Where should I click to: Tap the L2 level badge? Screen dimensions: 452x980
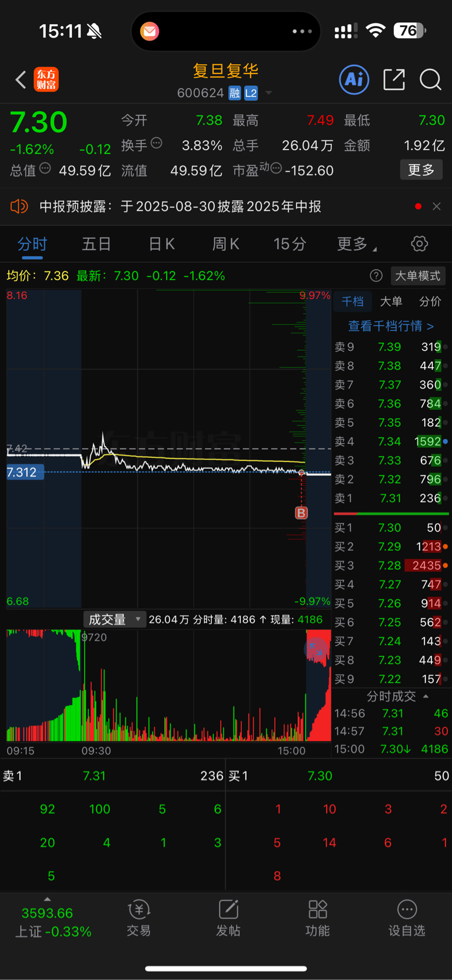click(x=251, y=93)
